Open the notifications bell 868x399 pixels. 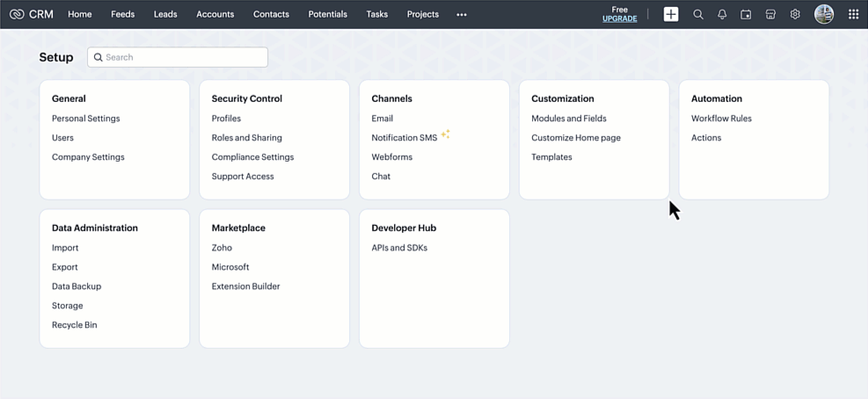[x=722, y=14]
